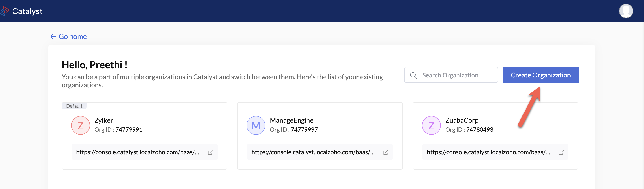Click the ZuabaCorp console URL

coord(488,152)
